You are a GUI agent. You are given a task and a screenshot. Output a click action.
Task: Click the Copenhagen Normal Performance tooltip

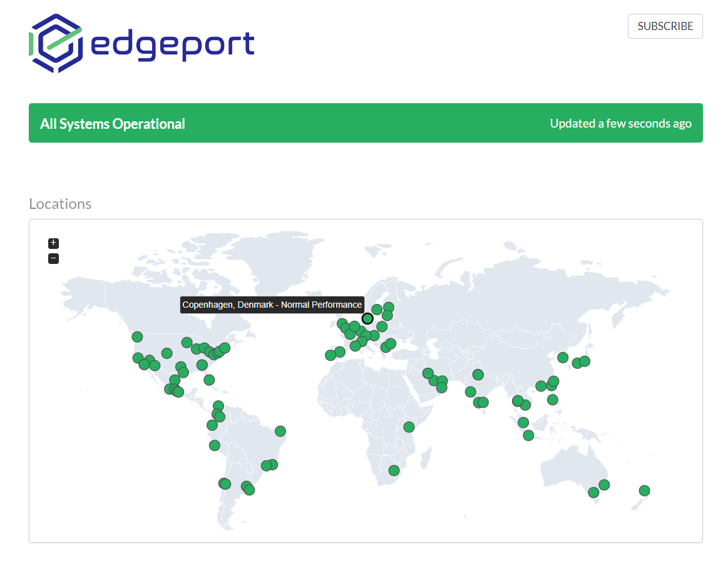(272, 305)
